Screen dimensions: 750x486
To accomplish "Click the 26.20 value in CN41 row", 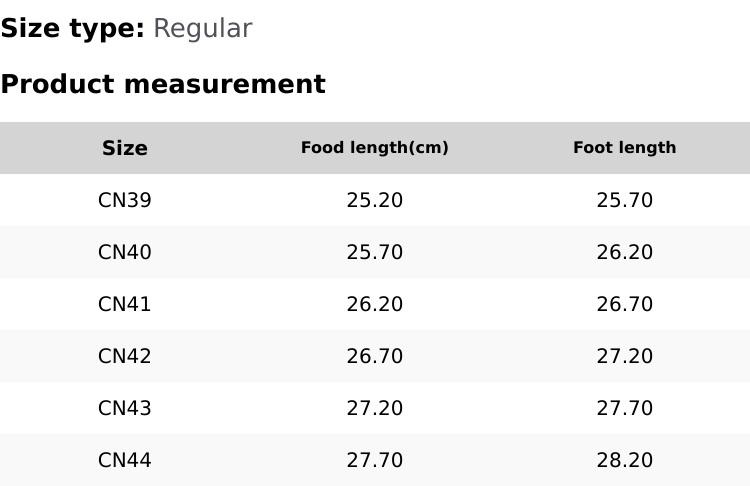I will (x=375, y=304).
